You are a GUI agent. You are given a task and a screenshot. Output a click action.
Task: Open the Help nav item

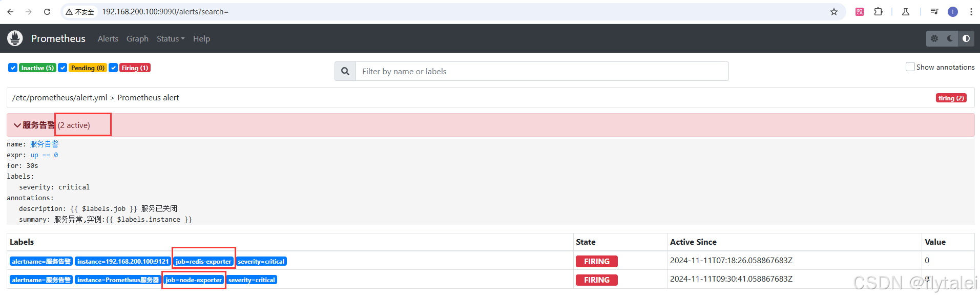[x=201, y=39]
